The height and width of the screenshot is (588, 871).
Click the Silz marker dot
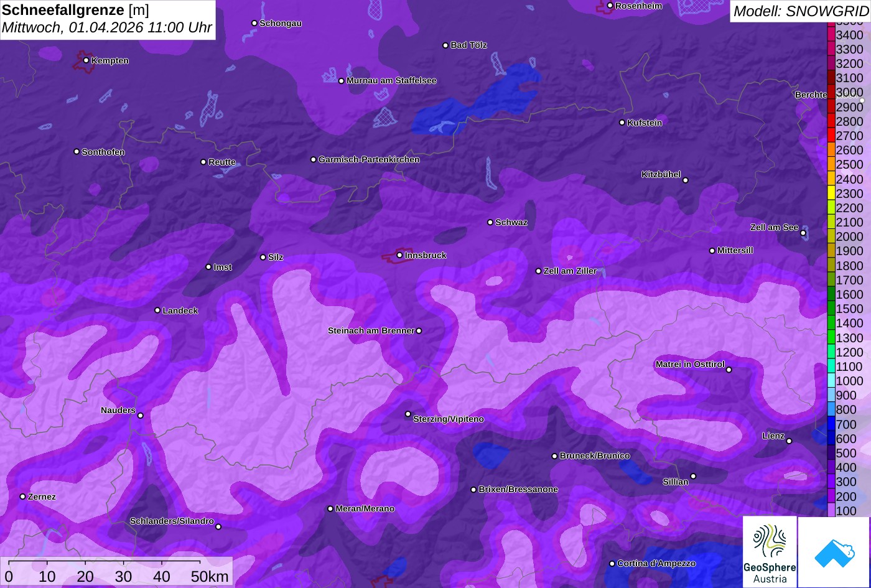tap(263, 257)
